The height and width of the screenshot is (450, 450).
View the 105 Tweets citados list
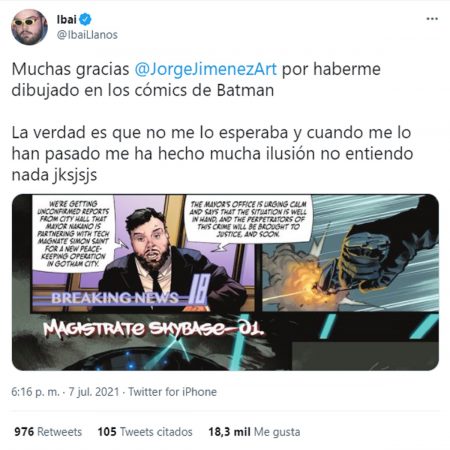pyautogui.click(x=145, y=432)
